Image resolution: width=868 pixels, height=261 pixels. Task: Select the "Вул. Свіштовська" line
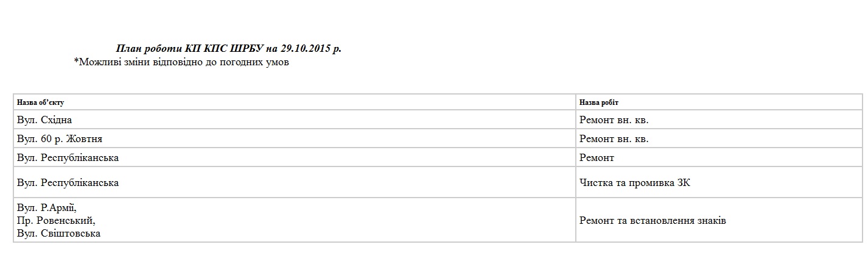(59, 233)
